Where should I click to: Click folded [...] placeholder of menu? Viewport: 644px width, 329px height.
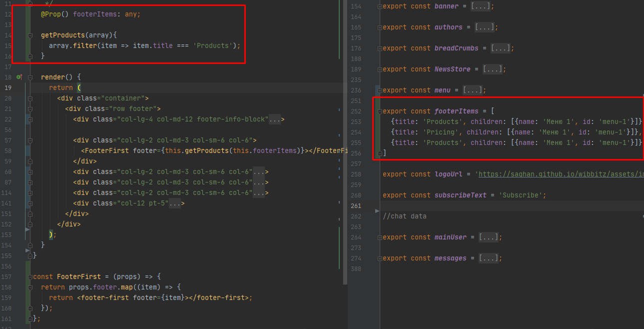473,90
